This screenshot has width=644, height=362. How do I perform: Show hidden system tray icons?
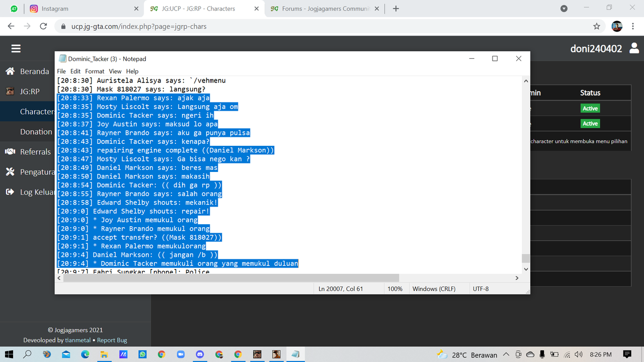point(506,354)
